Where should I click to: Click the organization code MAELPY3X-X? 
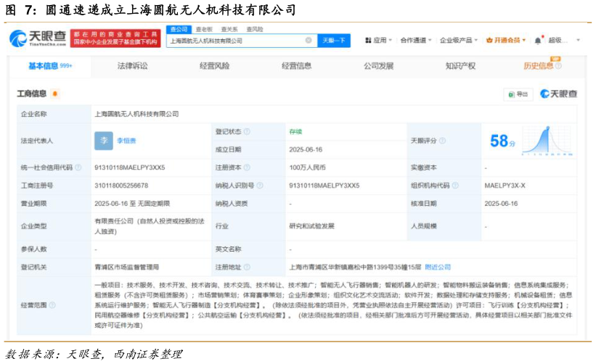(x=505, y=186)
